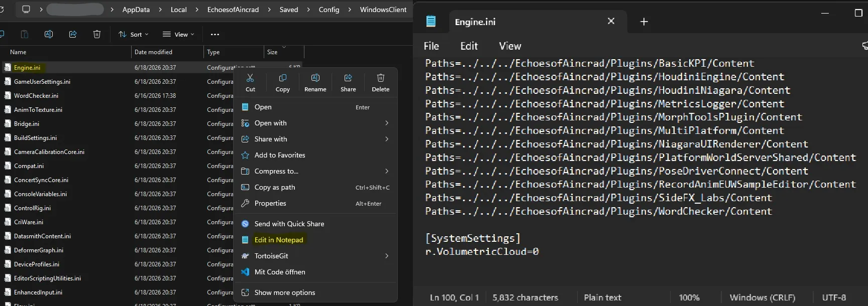This screenshot has height=306, width=868.
Task: Open the Explorer See more ellipsis menu
Action: point(215,34)
